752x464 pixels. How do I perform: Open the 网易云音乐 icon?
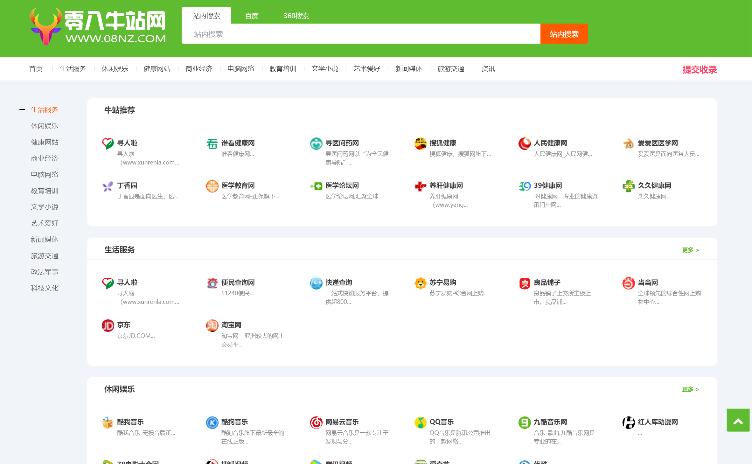[316, 423]
